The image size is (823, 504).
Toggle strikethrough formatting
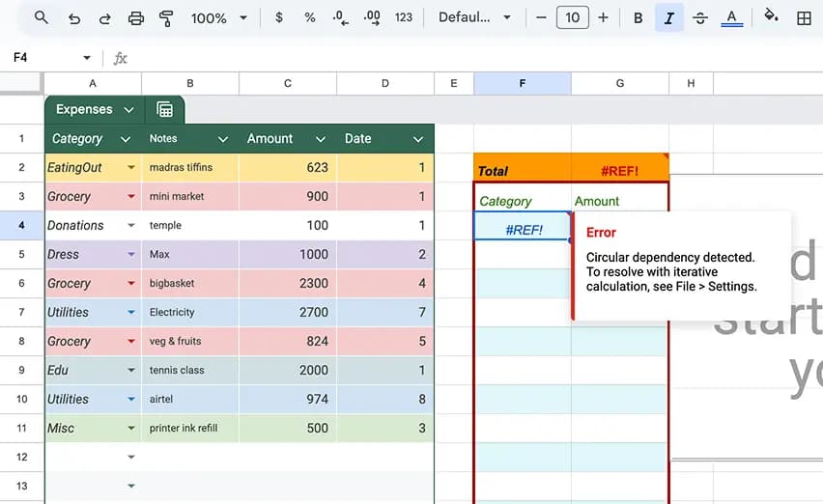[700, 18]
